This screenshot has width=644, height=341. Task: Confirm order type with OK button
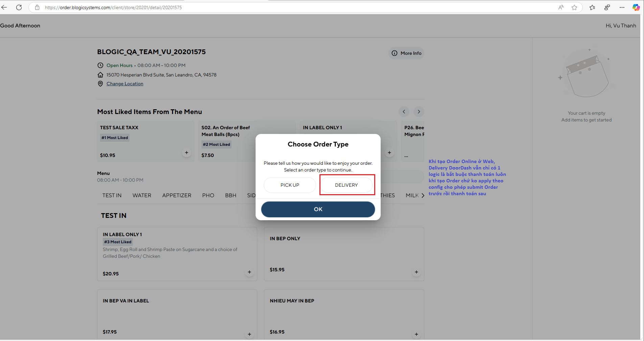click(318, 209)
